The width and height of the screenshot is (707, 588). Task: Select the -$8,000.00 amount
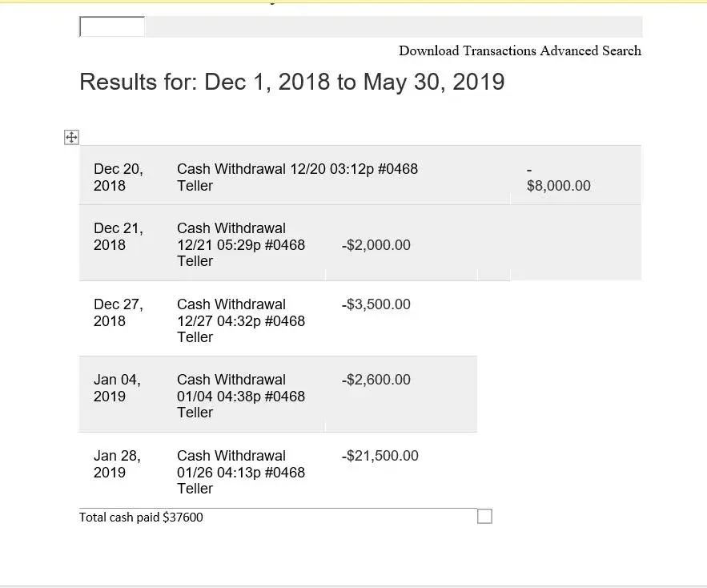(x=558, y=185)
